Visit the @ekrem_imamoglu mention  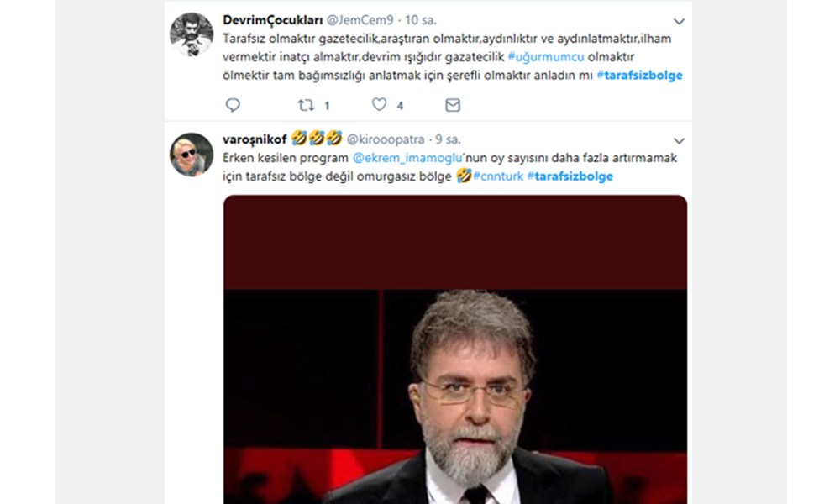click(x=394, y=158)
